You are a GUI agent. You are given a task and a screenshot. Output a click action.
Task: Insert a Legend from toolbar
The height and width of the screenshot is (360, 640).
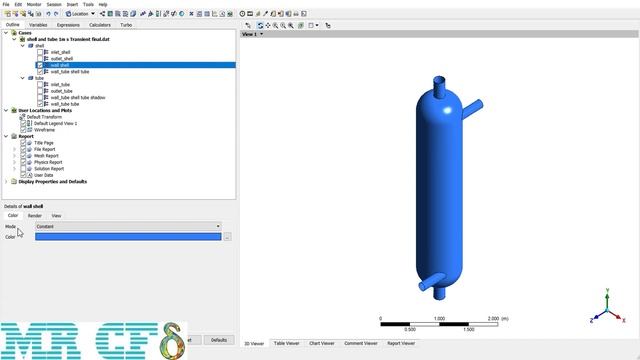[x=158, y=14]
